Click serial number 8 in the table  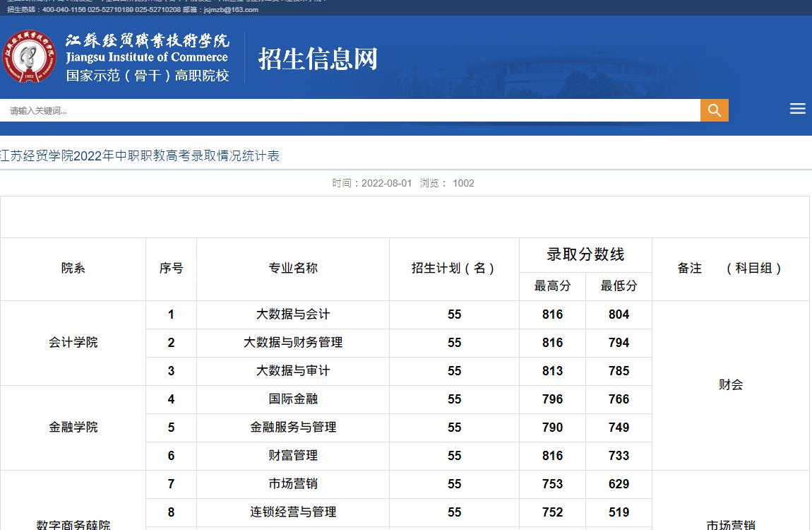click(x=171, y=512)
